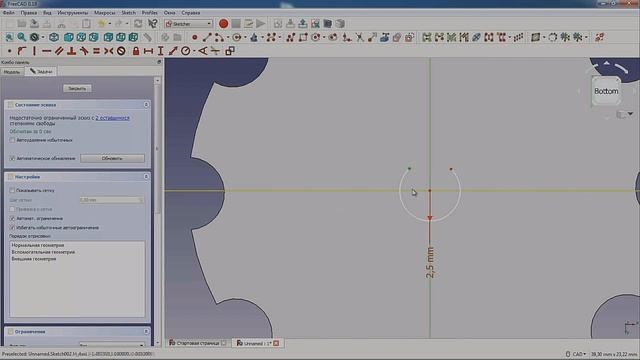
Task: Select the create point tool
Action: (x=195, y=38)
